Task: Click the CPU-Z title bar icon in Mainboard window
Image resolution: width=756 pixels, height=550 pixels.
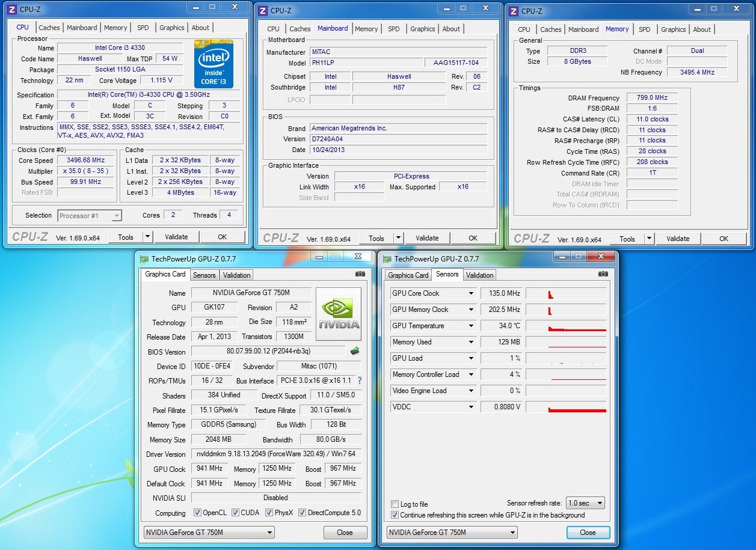Action: point(263,10)
